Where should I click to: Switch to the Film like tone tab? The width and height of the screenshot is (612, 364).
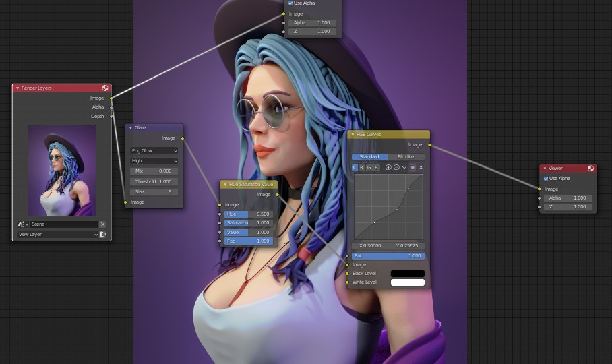(x=406, y=157)
